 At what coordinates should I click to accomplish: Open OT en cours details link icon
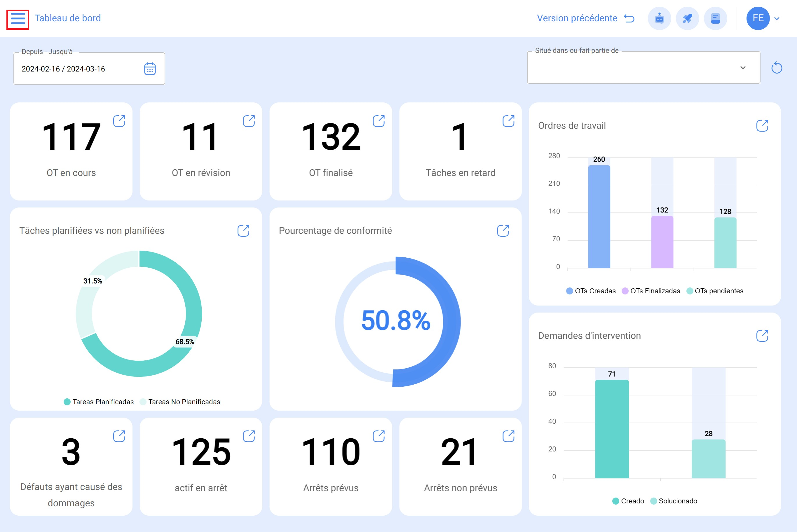click(119, 121)
